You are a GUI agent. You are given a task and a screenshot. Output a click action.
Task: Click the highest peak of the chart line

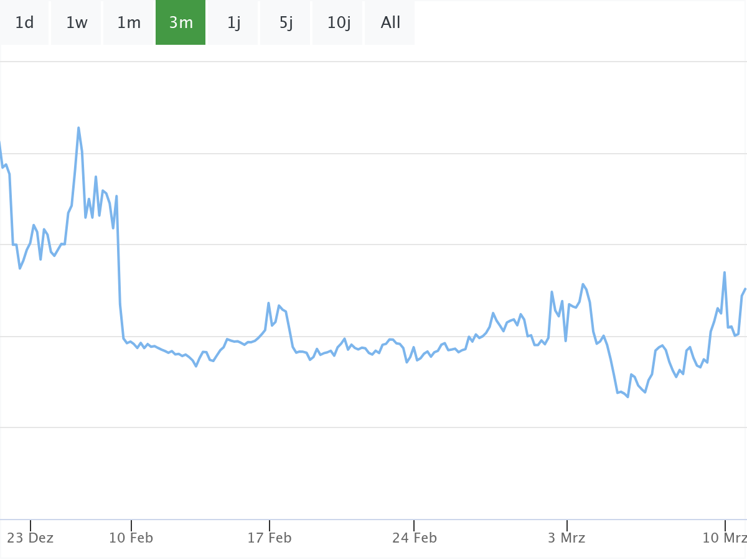tap(78, 128)
